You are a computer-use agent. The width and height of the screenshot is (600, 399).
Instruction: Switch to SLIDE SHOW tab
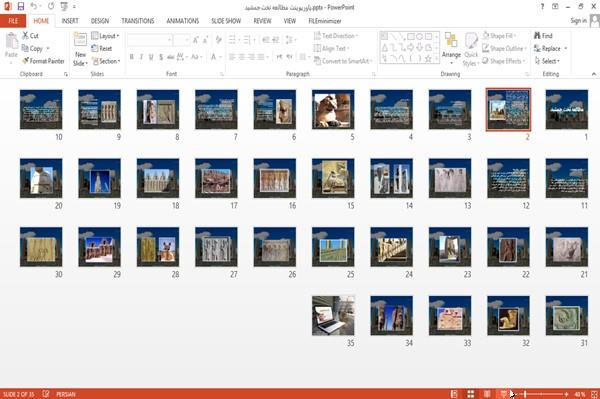226,21
